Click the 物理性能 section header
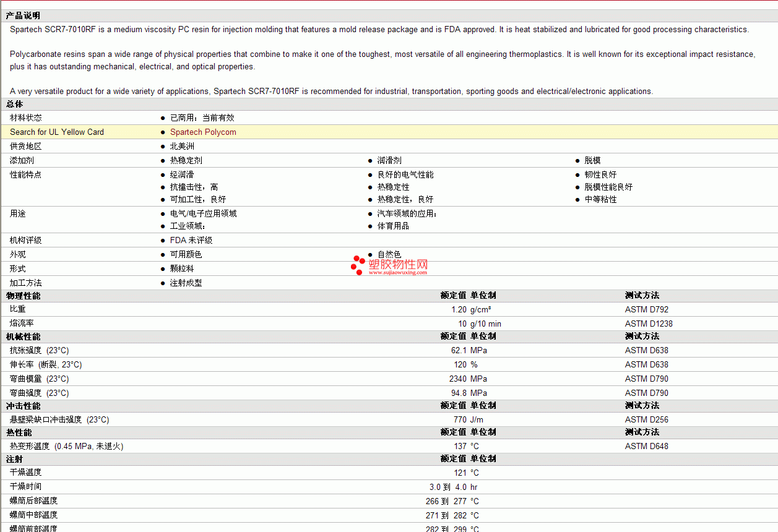The image size is (778, 532). point(23,296)
